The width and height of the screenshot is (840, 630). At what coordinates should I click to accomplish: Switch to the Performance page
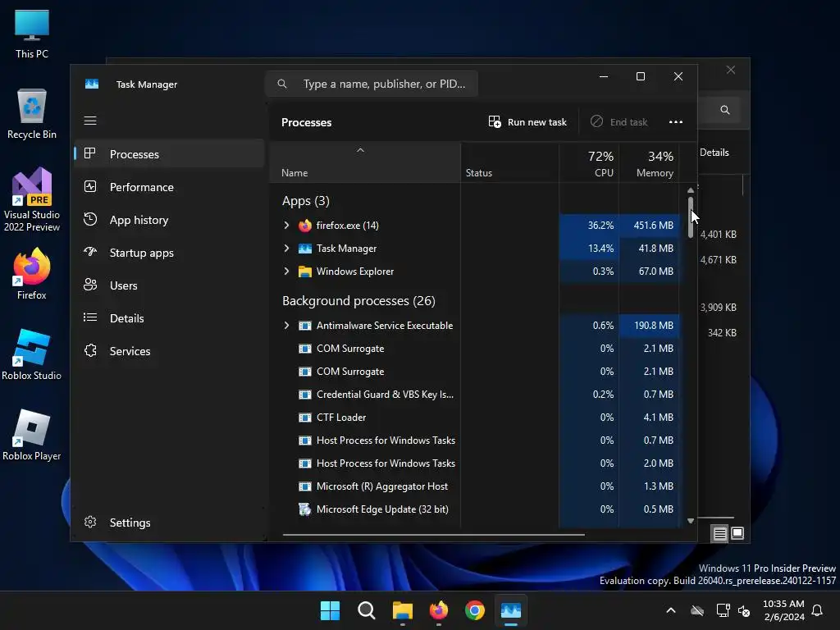tap(169, 187)
